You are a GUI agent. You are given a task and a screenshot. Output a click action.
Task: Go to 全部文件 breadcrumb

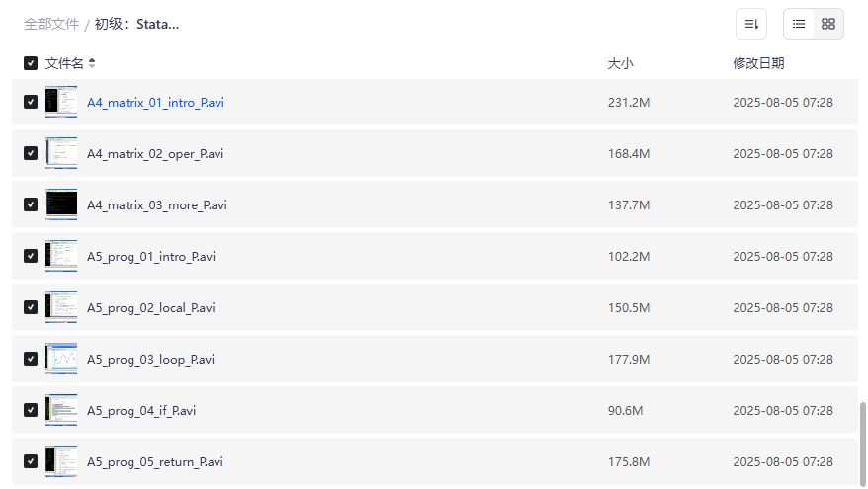pos(51,24)
